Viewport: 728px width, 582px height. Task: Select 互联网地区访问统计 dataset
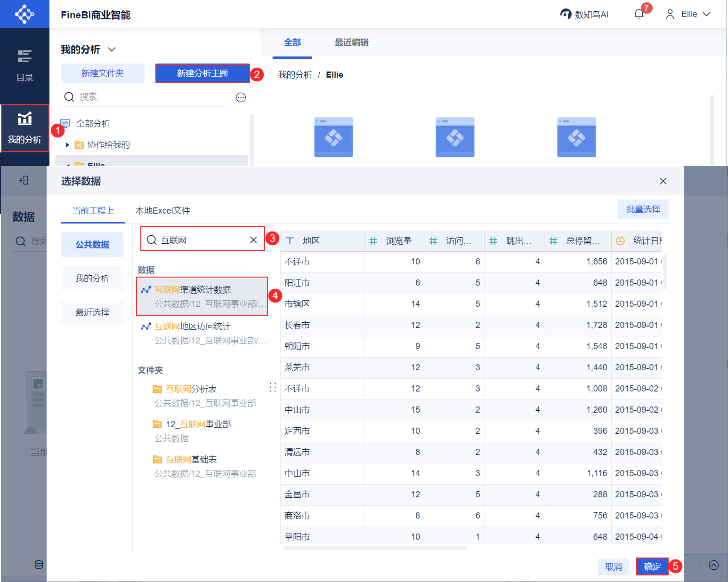pos(202,333)
